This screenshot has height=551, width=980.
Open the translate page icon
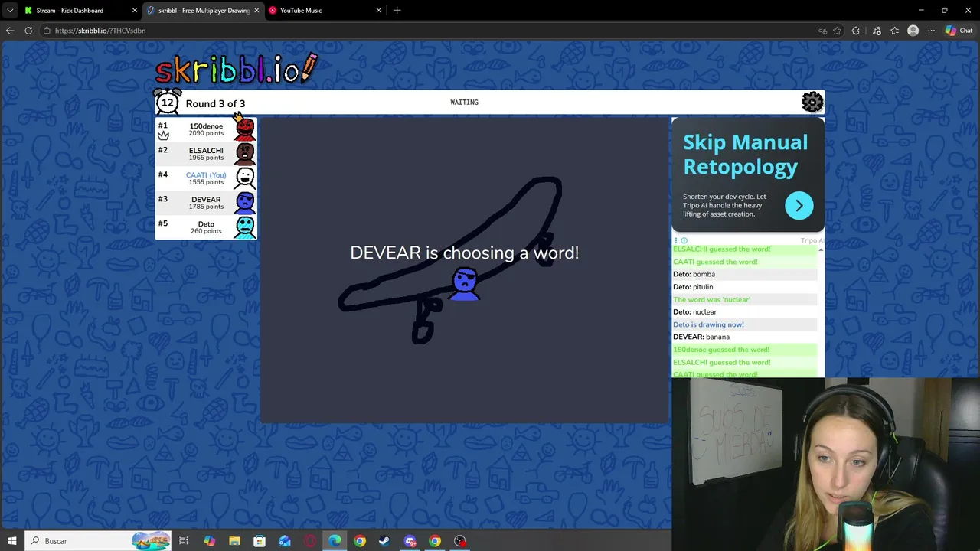pos(822,31)
